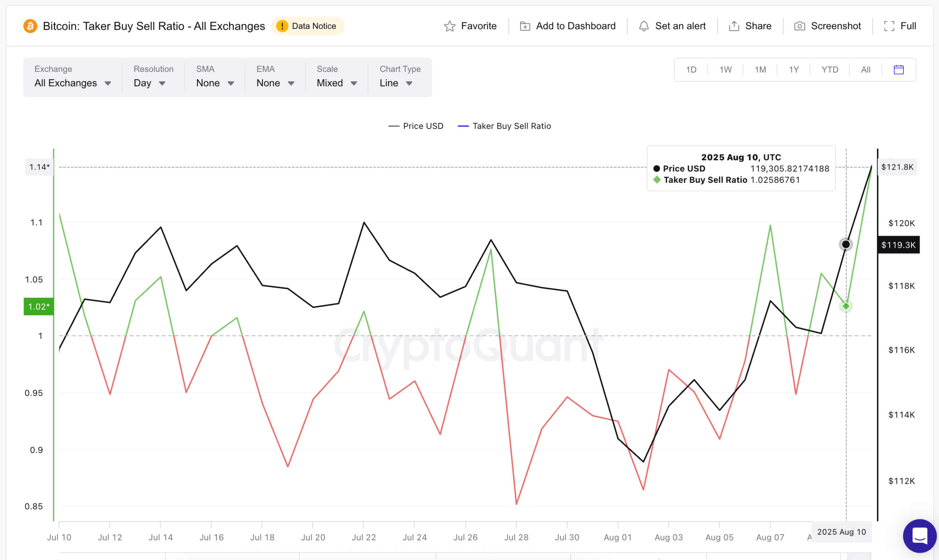Click the Screenshot camera icon
Screen dimensions: 939x560
coord(799,26)
